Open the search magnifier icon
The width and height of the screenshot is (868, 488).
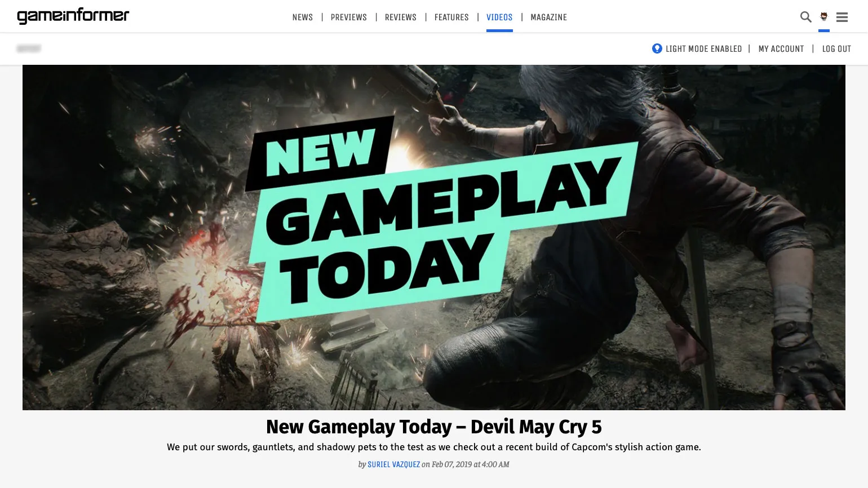[x=806, y=17]
